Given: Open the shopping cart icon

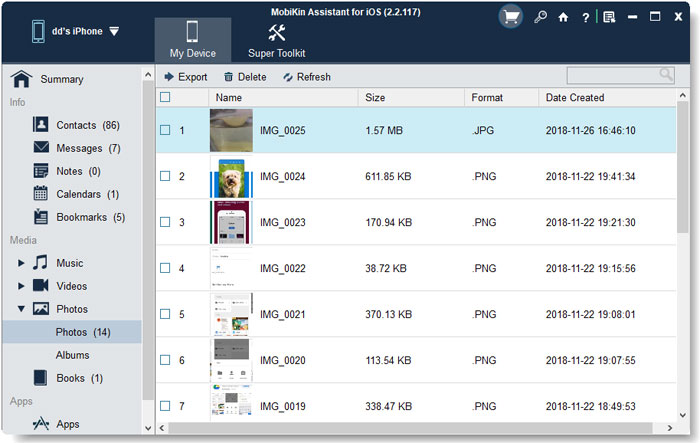Looking at the screenshot, I should pyautogui.click(x=511, y=17).
